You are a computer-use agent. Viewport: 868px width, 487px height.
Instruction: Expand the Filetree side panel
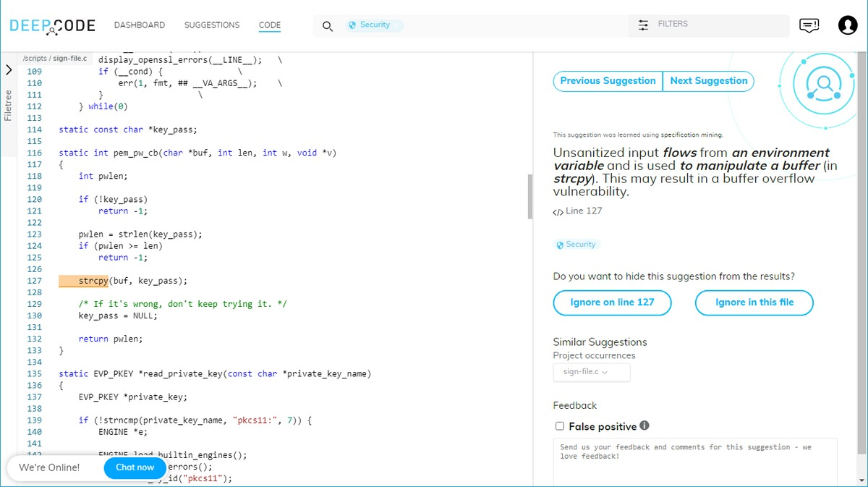9,70
